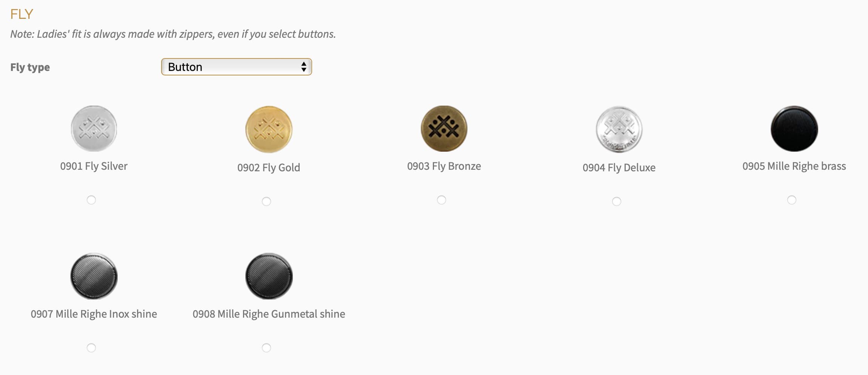
Task: Pick the 0905 Mille Righe brass radio button
Action: tap(792, 200)
